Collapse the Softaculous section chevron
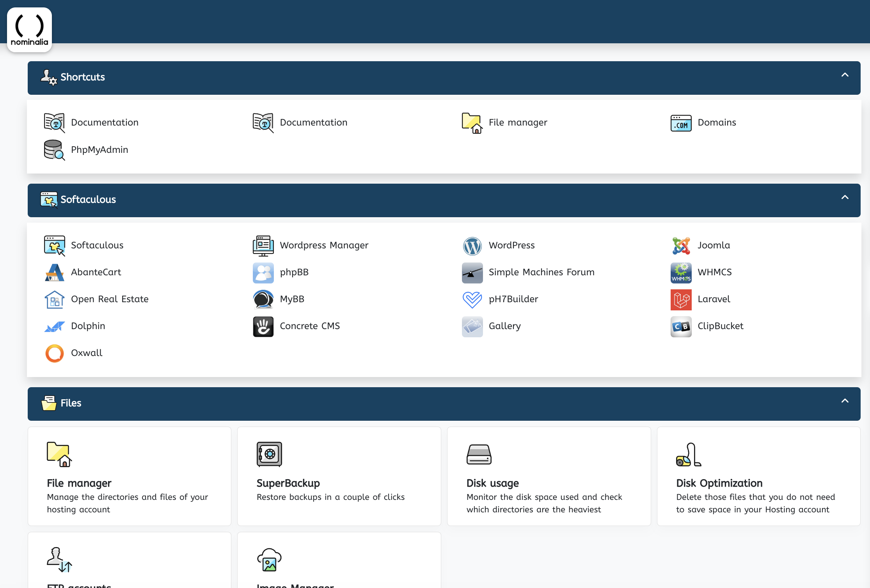870x588 pixels. click(845, 197)
